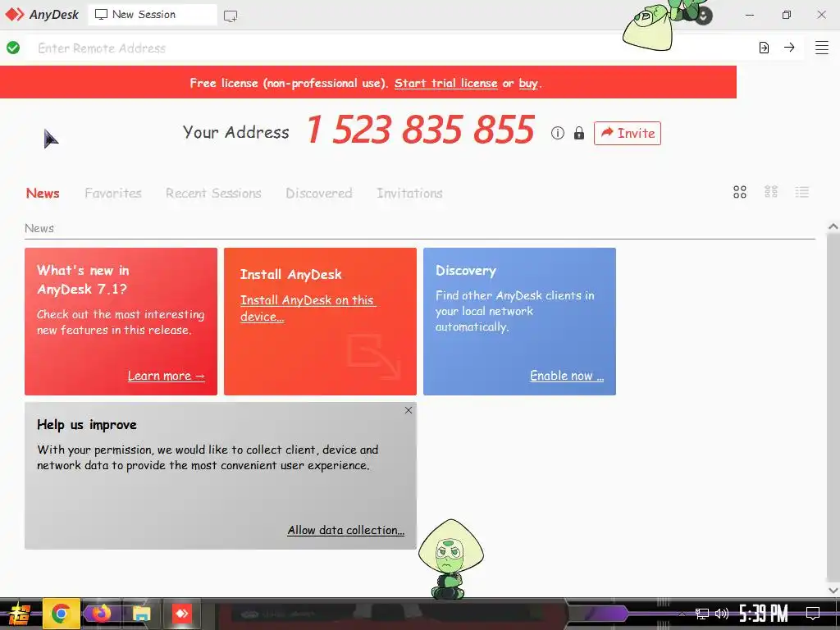
Task: Click the volume tray icon
Action: coord(722,614)
